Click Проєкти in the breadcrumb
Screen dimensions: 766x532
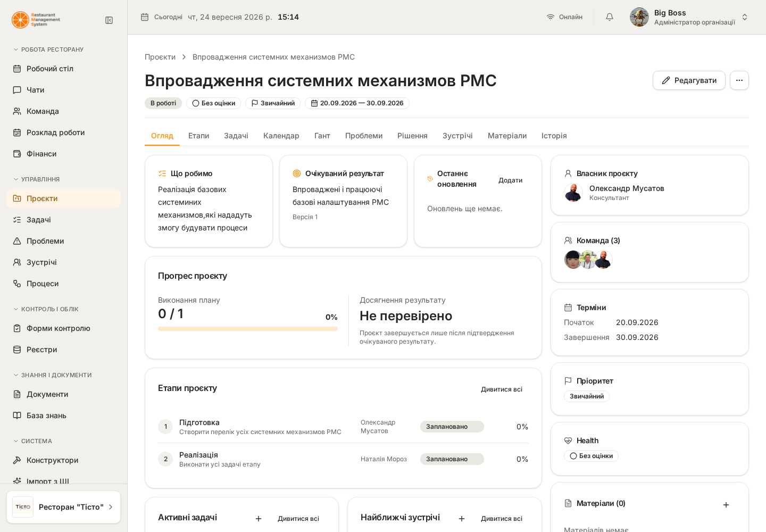(160, 57)
